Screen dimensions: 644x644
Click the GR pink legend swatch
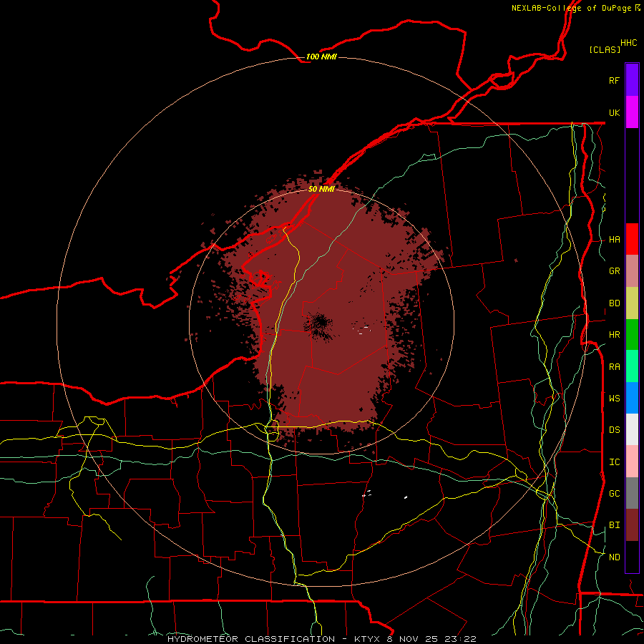tap(632, 271)
